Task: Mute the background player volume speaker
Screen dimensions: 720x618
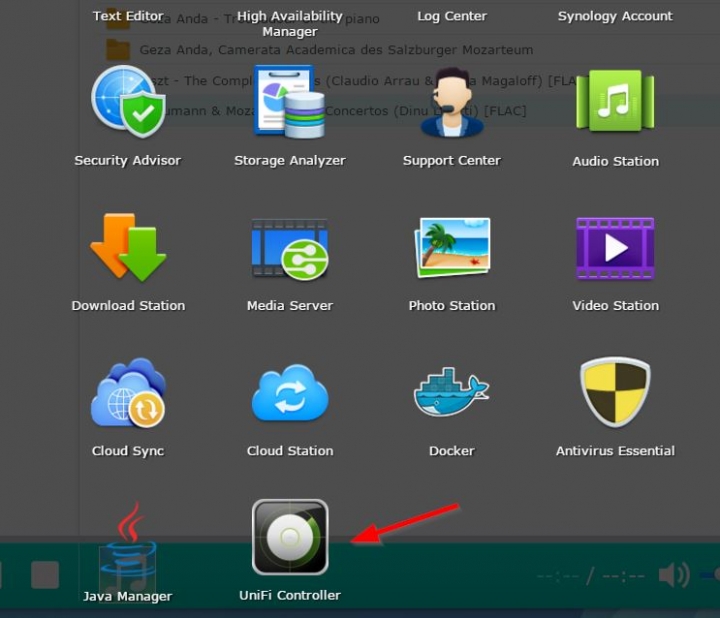Action: [674, 574]
